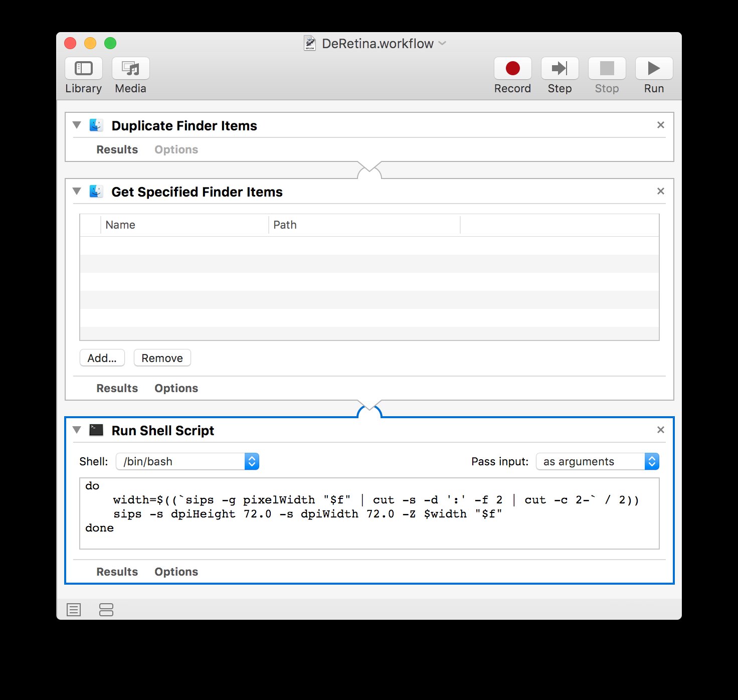Click the window's red close button
This screenshot has width=738, height=700.
(x=70, y=43)
